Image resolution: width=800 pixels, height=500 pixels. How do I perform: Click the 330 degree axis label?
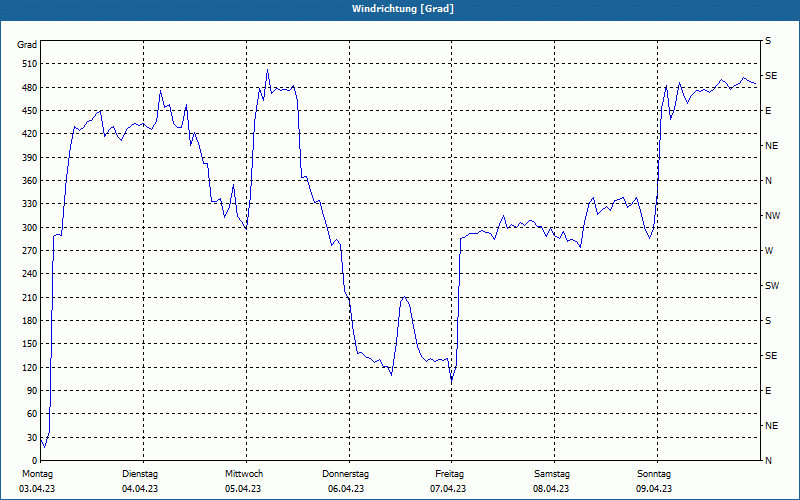point(30,204)
